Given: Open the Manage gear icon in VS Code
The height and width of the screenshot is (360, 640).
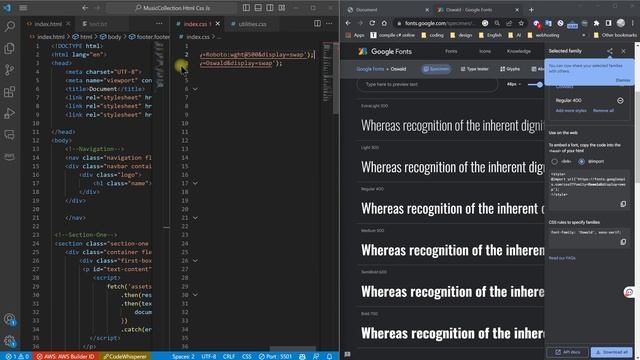Looking at the screenshot, I should click(x=9, y=341).
